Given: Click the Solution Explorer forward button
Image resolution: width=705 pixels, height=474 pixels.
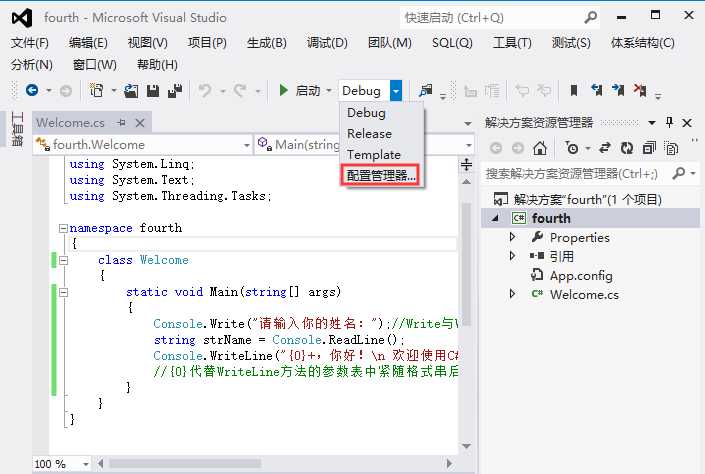Looking at the screenshot, I should coord(518,148).
